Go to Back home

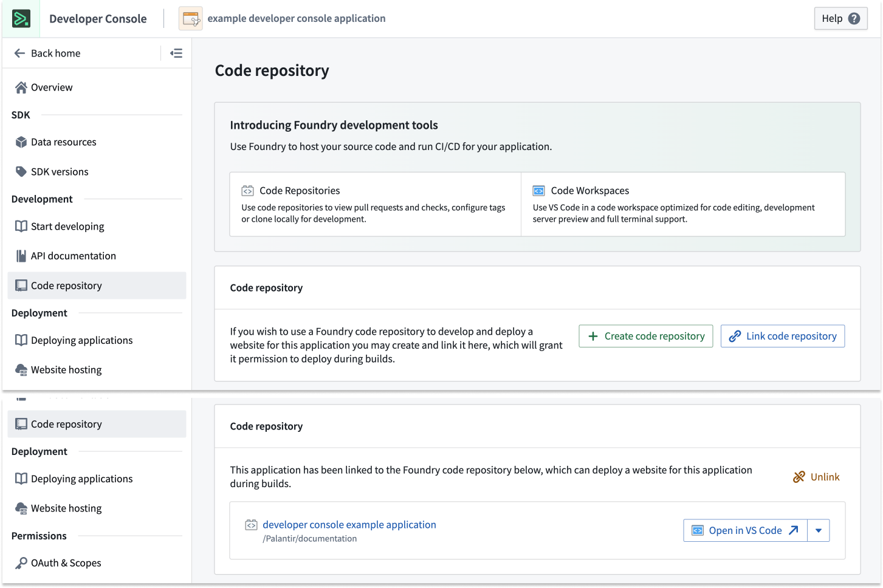pyautogui.click(x=47, y=53)
